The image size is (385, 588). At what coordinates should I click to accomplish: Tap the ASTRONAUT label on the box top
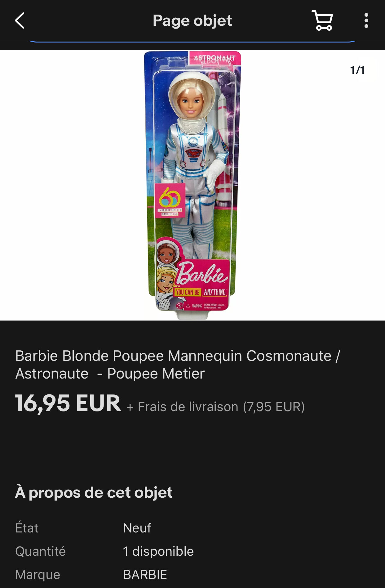[x=215, y=58]
